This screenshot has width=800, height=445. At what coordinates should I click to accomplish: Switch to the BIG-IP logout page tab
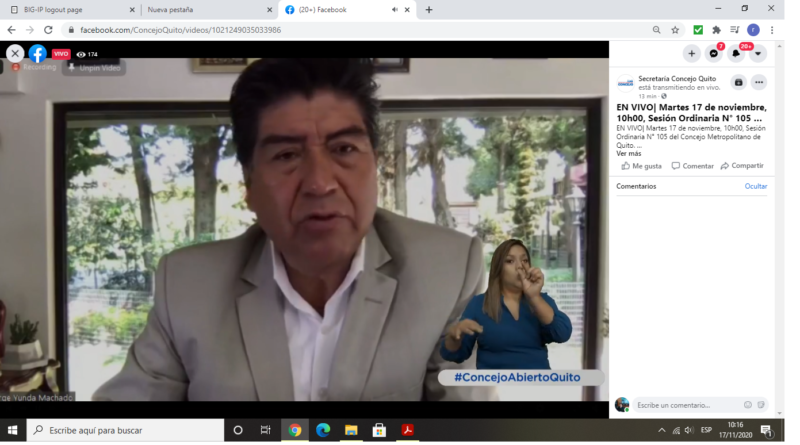click(x=70, y=10)
